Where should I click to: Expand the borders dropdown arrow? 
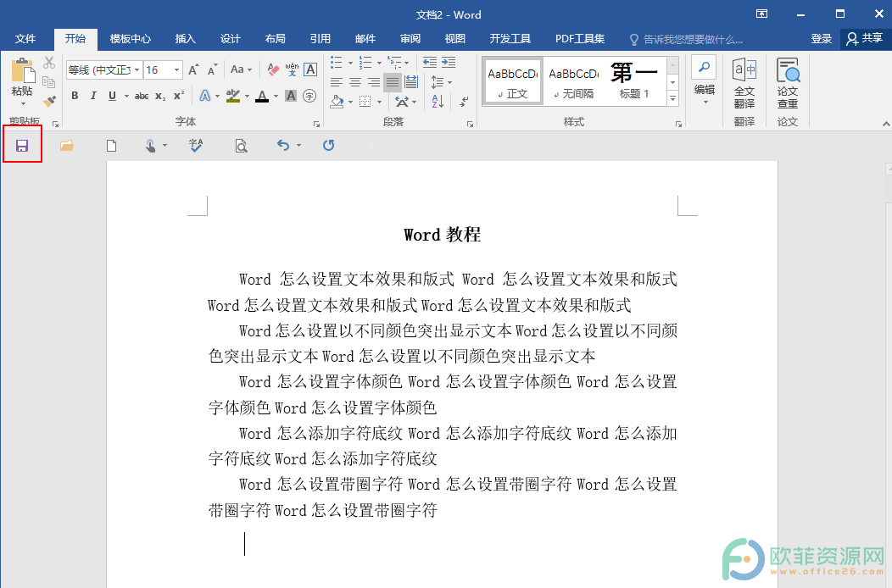coord(379,103)
